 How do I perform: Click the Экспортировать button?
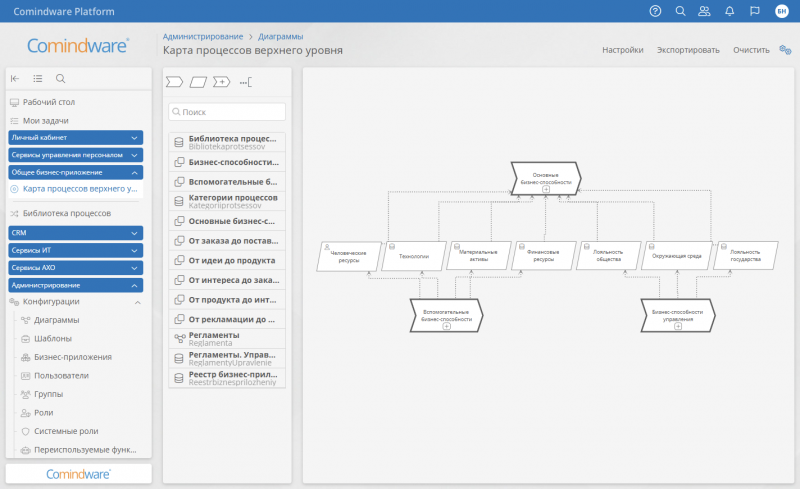(688, 49)
